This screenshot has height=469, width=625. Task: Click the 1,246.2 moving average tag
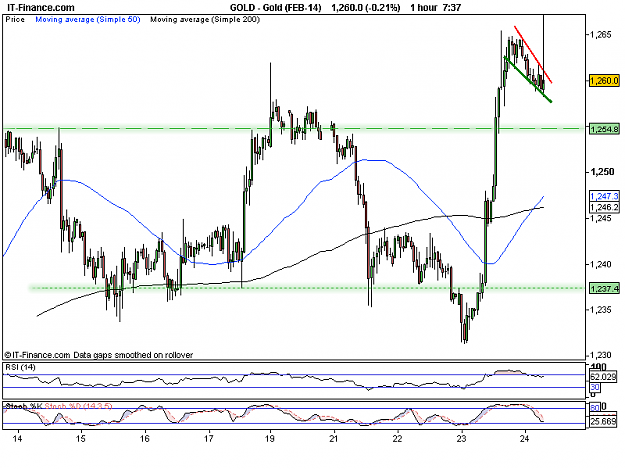604,207
